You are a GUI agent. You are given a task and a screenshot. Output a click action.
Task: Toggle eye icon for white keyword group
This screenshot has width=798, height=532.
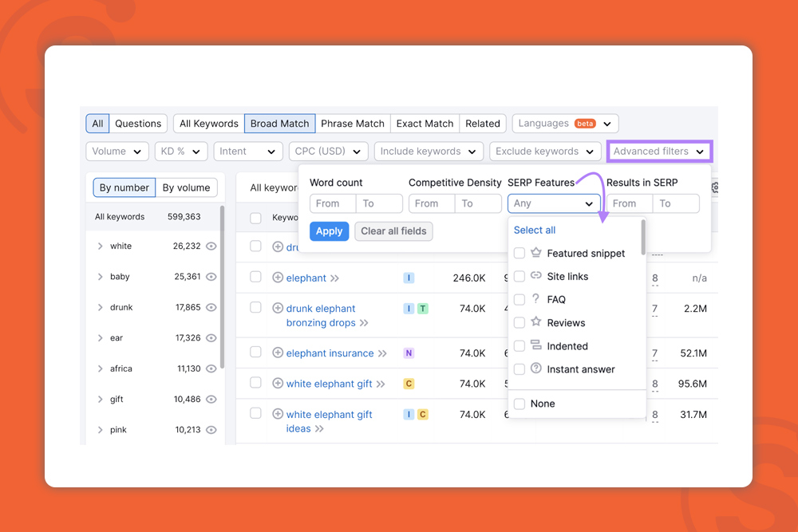[211, 246]
